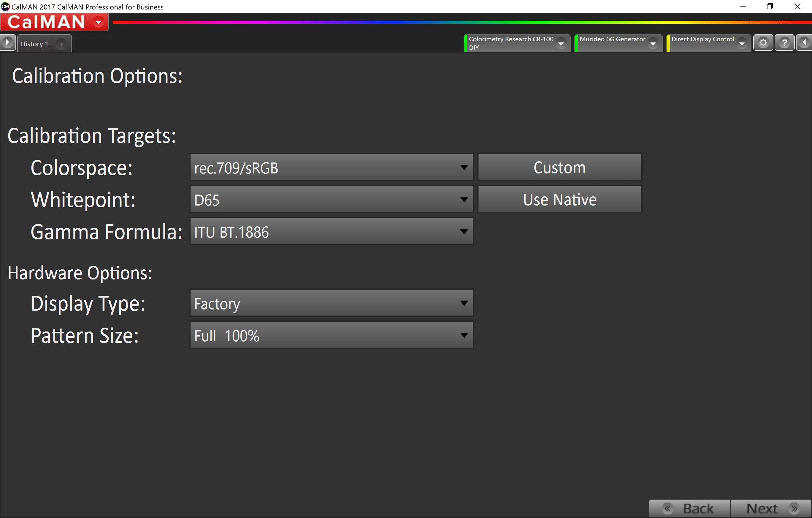Select the Calibration Targets heading text
Viewport: 812px width, 518px height.
click(92, 136)
